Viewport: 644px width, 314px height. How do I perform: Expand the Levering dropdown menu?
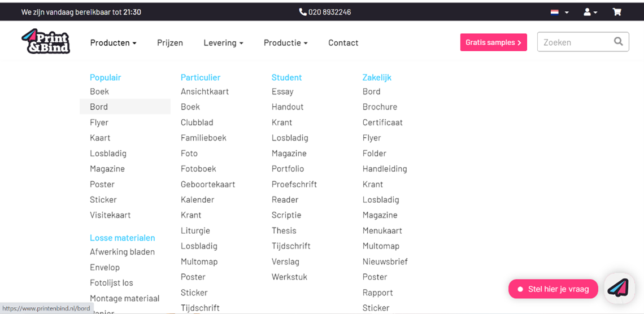[x=223, y=43]
